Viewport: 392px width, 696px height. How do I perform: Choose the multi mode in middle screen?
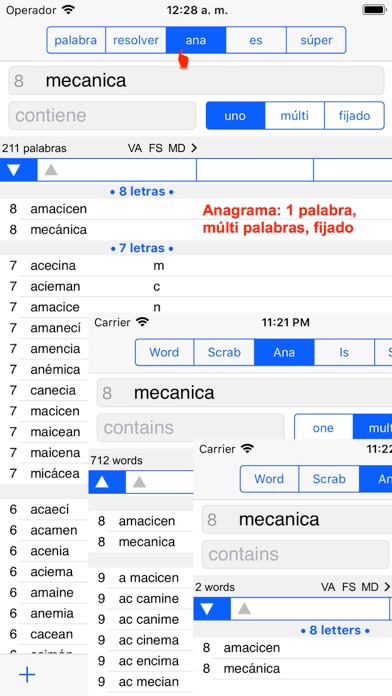[372, 428]
